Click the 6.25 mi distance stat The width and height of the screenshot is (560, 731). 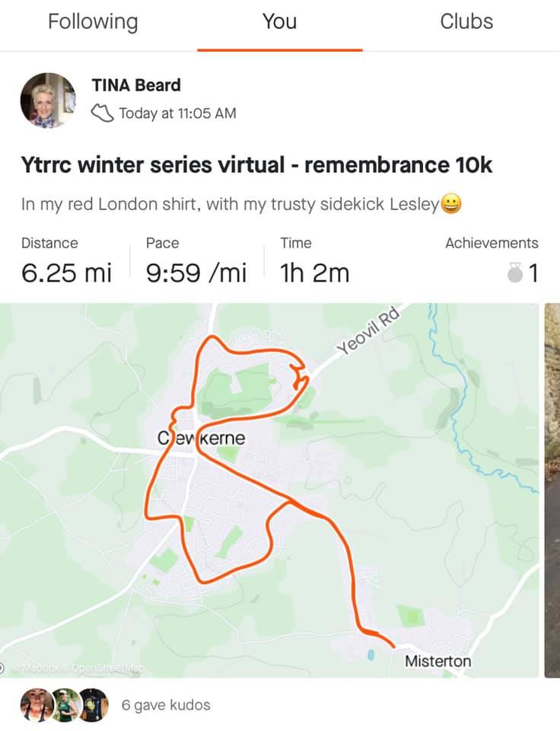(x=66, y=273)
